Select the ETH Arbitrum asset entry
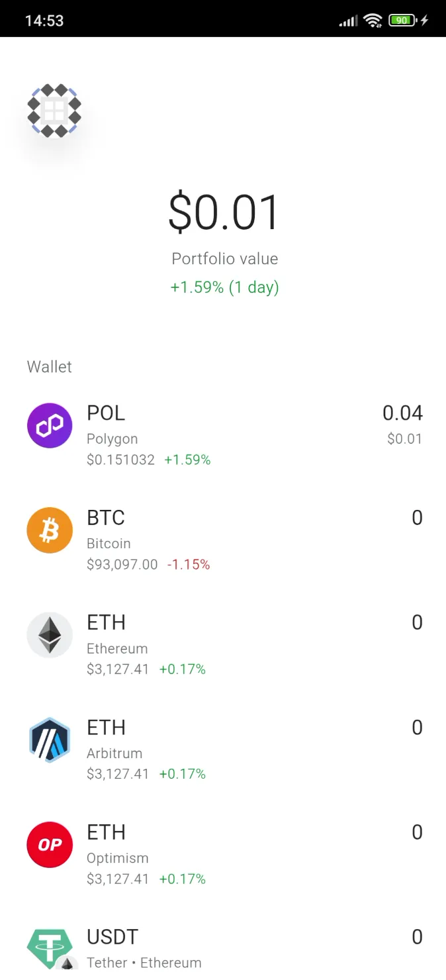The image size is (446, 980). pyautogui.click(x=223, y=747)
